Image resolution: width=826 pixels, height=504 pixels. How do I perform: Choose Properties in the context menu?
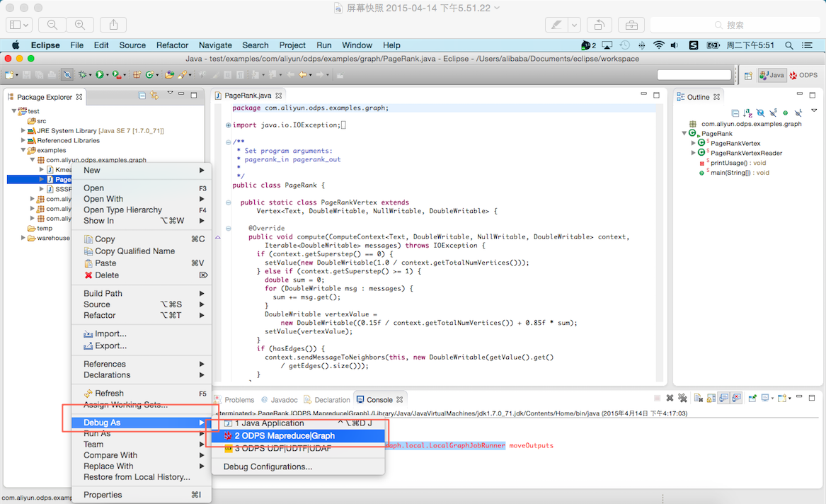click(103, 495)
